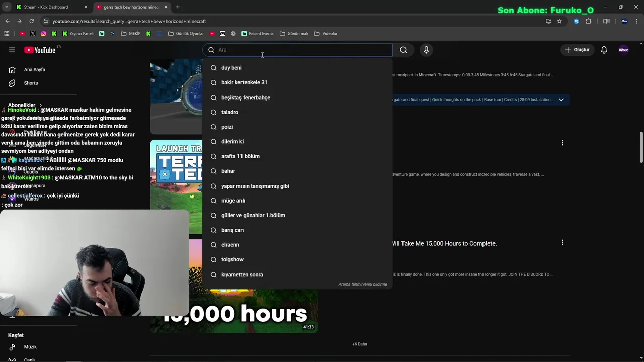The image size is (644, 362).
Task: Open Günlük Oyunlar bookmark folder
Action: point(186,34)
